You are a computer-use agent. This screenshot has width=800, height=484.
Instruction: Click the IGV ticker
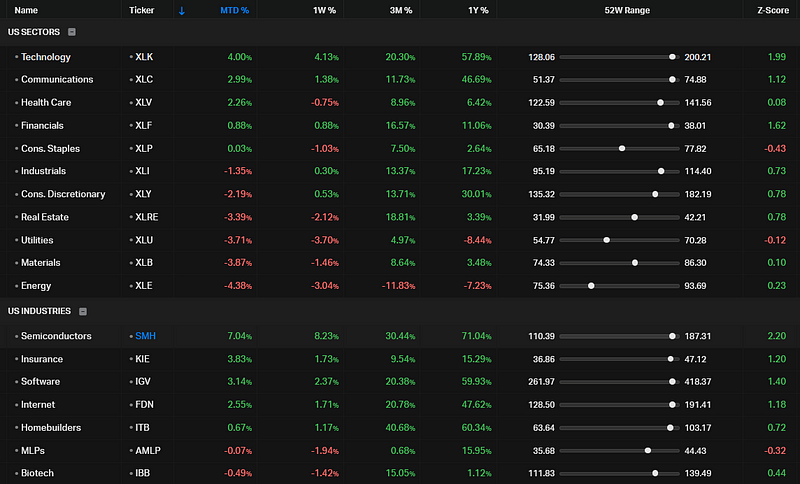[x=143, y=381]
